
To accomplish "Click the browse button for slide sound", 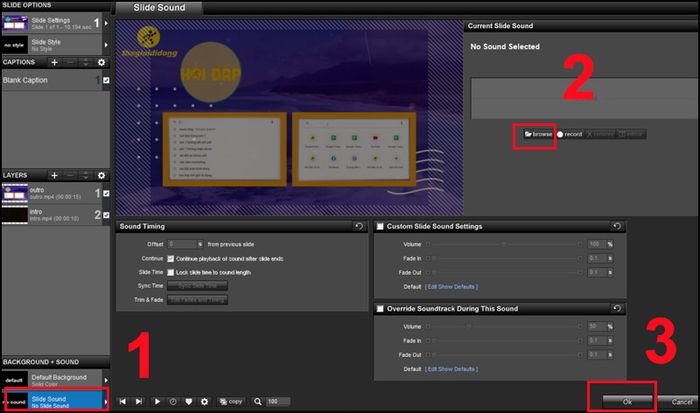I will (535, 134).
